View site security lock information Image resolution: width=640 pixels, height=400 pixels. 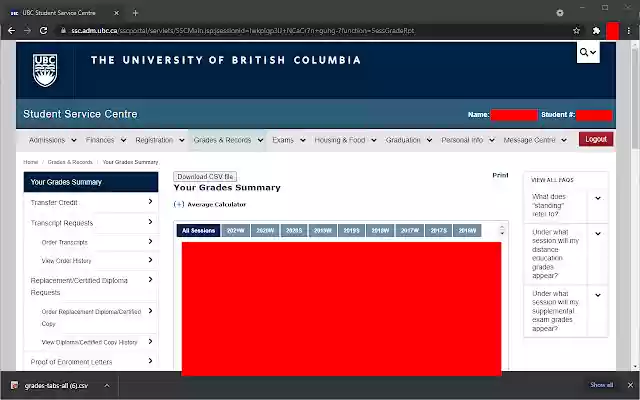[x=63, y=31]
